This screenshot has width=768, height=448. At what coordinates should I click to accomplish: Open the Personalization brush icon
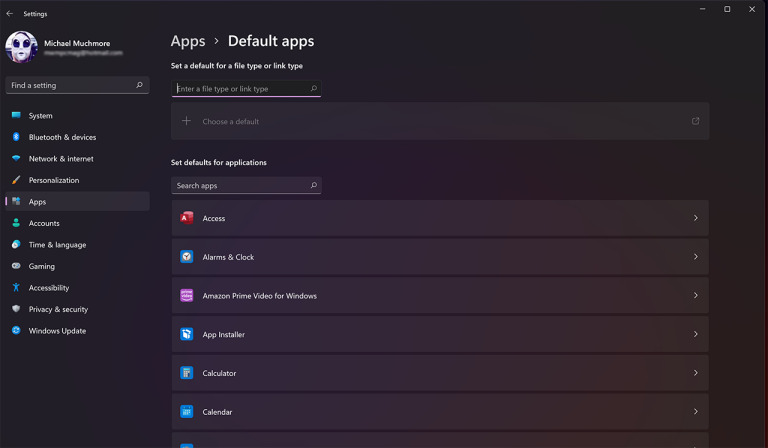click(x=16, y=180)
